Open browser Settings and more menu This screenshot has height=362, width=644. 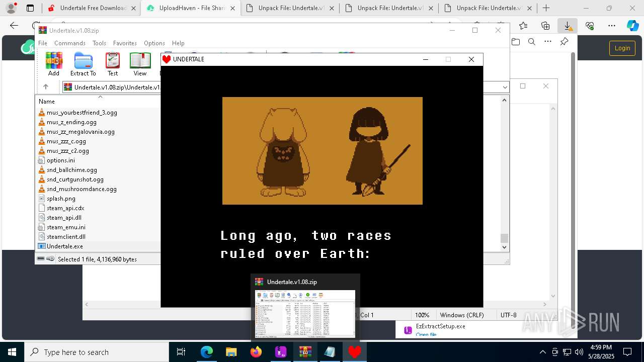coord(612,26)
